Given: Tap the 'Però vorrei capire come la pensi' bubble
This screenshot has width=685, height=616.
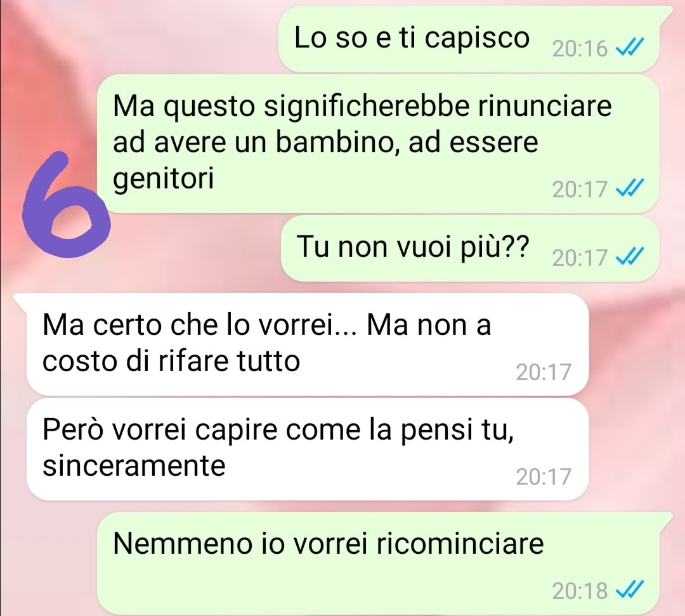Looking at the screenshot, I should coord(308,449).
